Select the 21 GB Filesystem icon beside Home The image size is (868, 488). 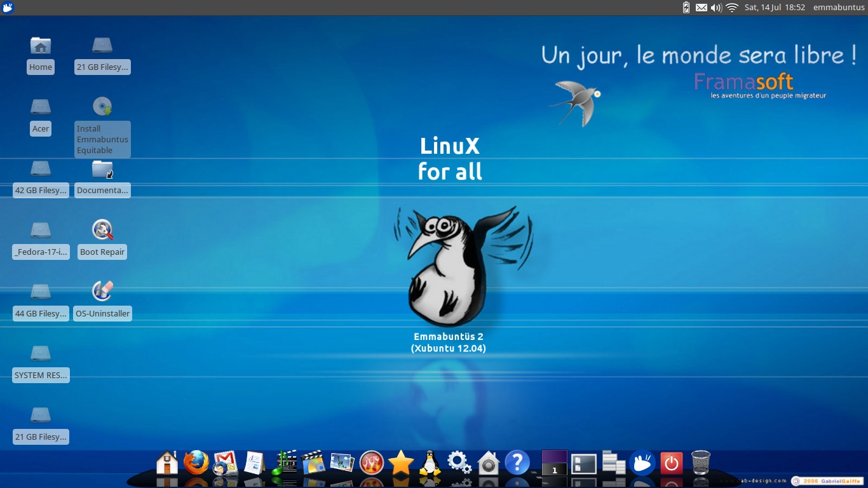102,46
